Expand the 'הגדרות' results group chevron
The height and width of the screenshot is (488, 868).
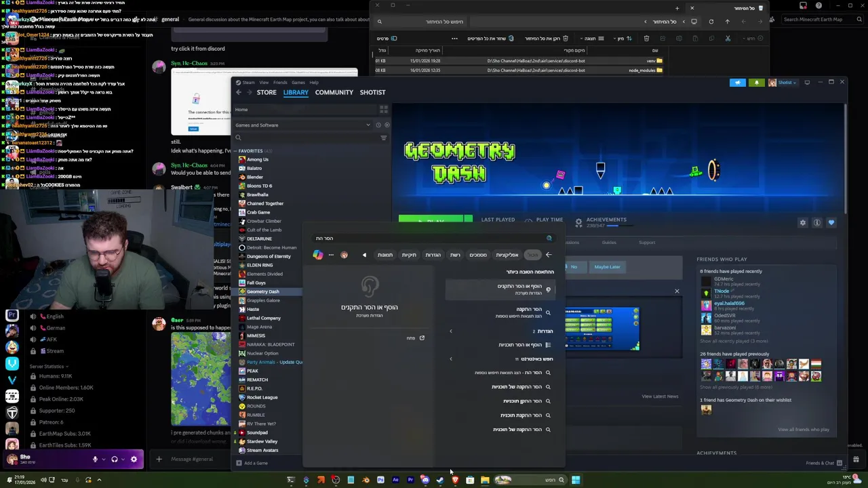click(451, 331)
